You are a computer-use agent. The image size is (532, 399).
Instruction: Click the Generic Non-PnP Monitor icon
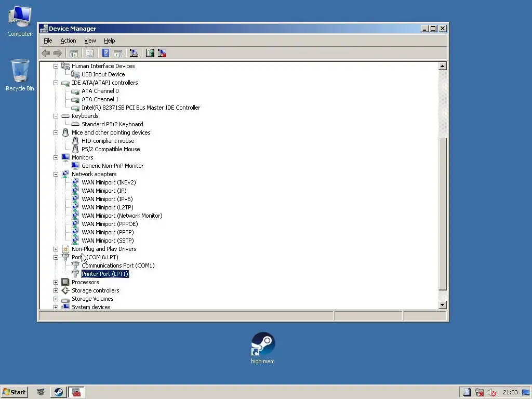[75, 166]
